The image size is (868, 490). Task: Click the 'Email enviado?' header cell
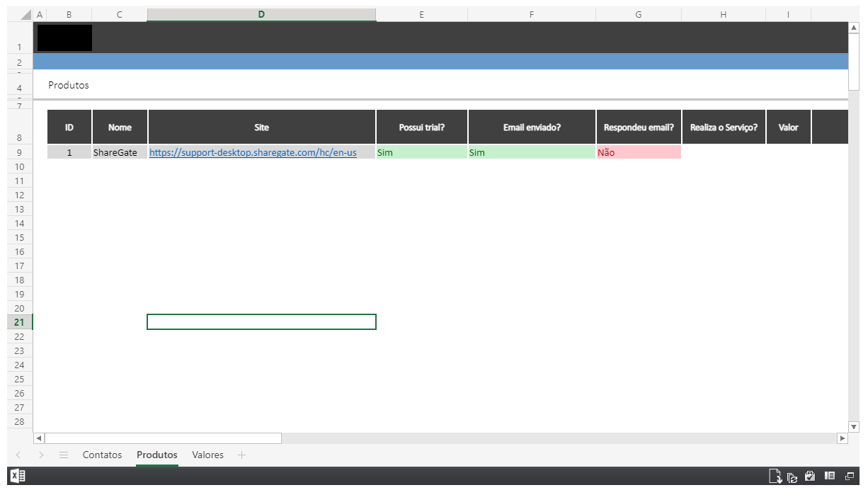532,127
